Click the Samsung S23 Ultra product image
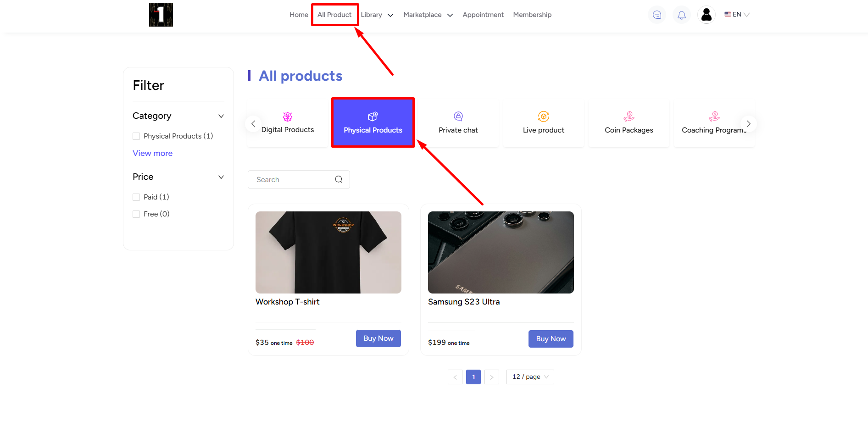The image size is (868, 432). point(501,252)
